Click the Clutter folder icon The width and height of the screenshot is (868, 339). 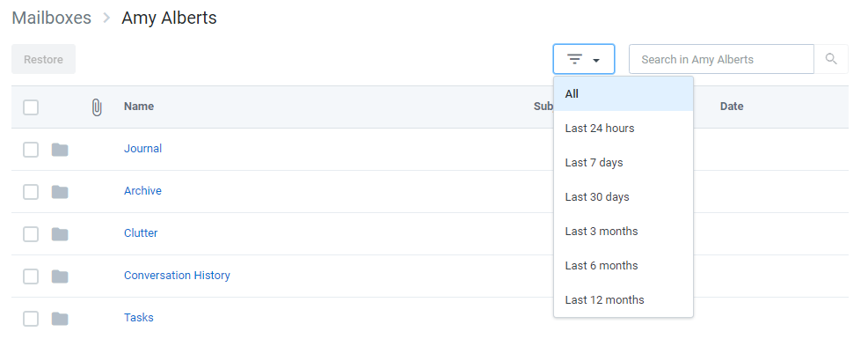pyautogui.click(x=60, y=234)
